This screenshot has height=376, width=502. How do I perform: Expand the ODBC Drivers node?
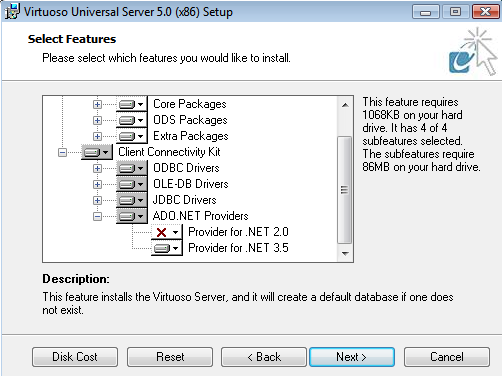tap(97, 168)
